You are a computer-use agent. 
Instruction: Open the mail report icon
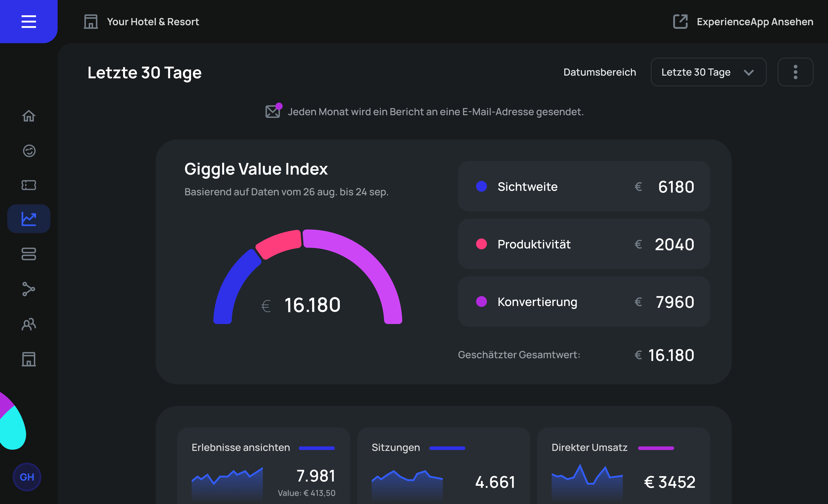coord(273,111)
